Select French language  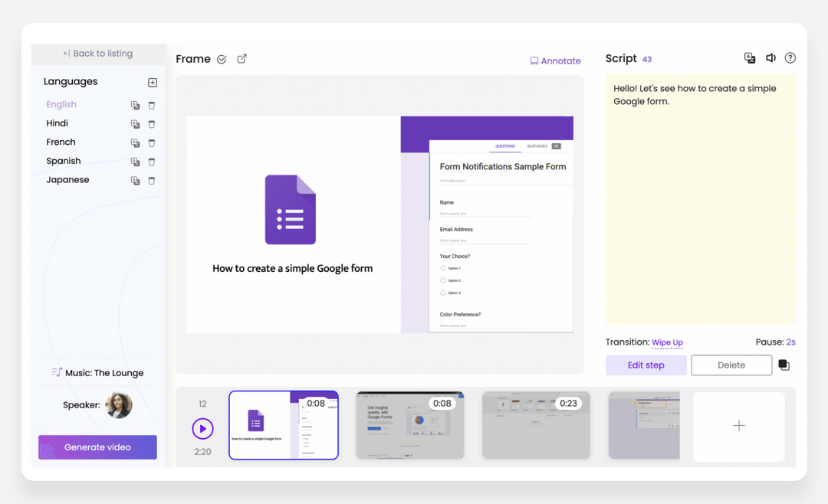click(x=61, y=142)
